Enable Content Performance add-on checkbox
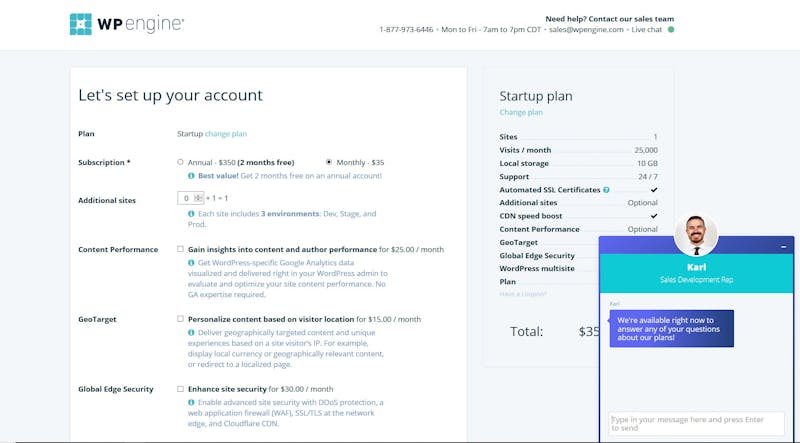The height and width of the screenshot is (443, 800). 180,249
